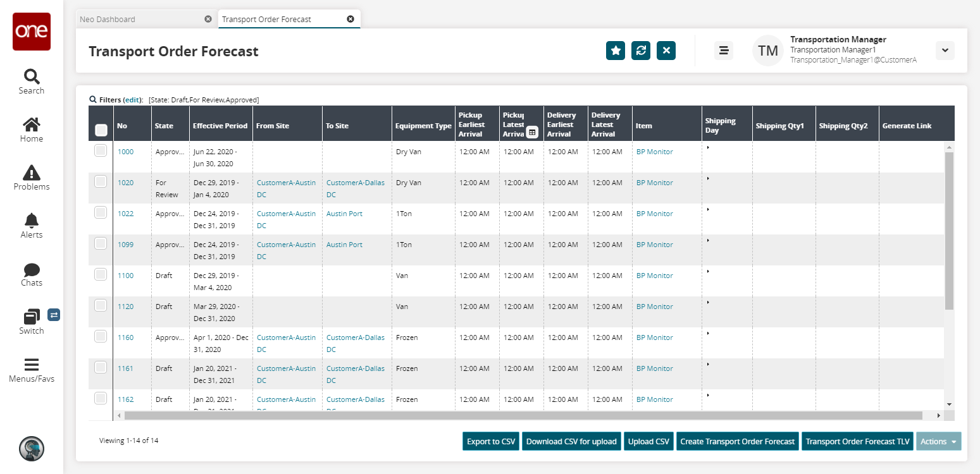Click the star favorite icon
Screen dimensions: 980x474
tap(615, 51)
